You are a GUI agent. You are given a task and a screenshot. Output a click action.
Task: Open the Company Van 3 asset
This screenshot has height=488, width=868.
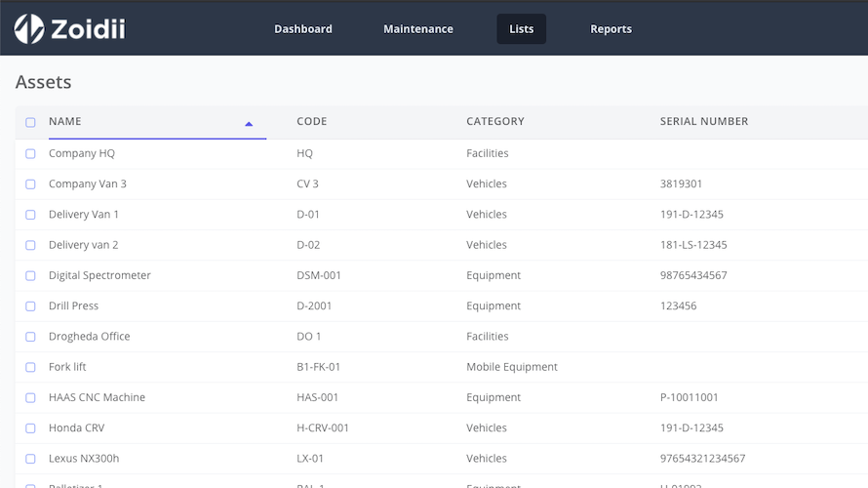click(88, 183)
